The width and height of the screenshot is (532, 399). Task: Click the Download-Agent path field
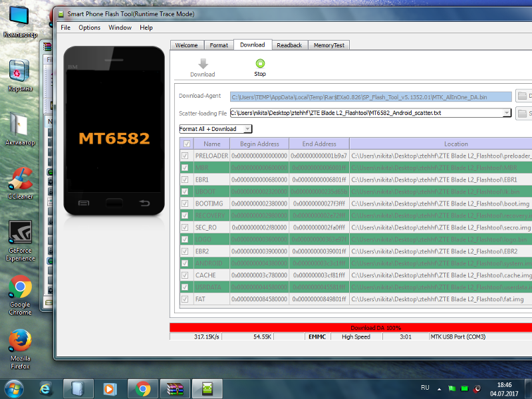tap(371, 97)
